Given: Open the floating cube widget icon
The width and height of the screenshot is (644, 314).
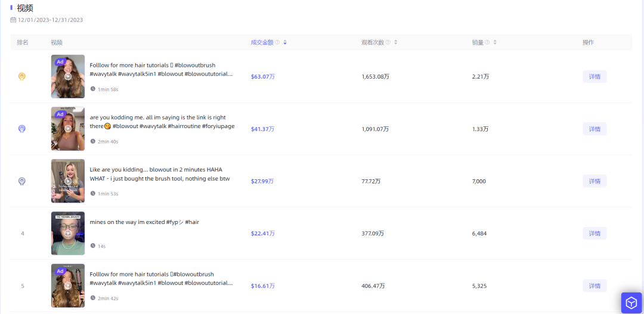Looking at the screenshot, I should tap(631, 303).
